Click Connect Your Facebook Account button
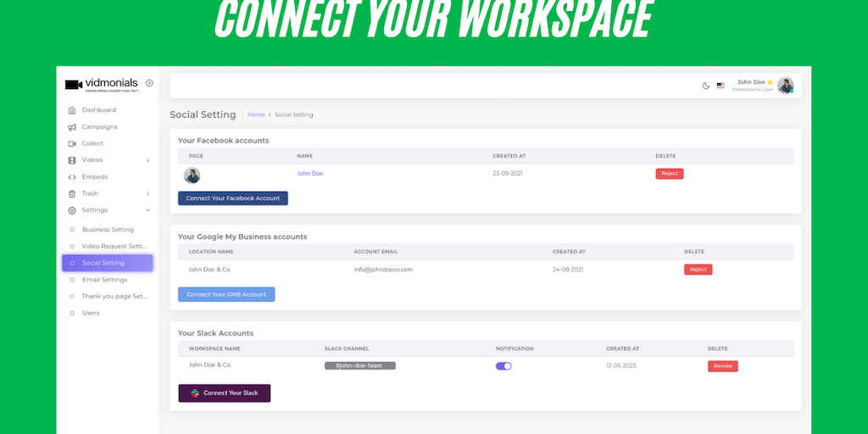This screenshot has height=434, width=868. click(233, 198)
